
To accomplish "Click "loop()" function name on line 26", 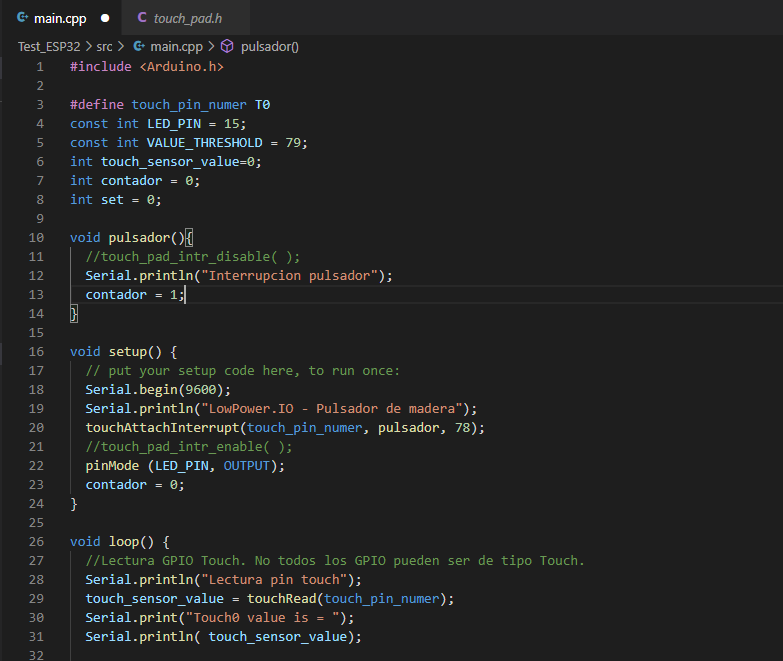I will click(x=131, y=542).
